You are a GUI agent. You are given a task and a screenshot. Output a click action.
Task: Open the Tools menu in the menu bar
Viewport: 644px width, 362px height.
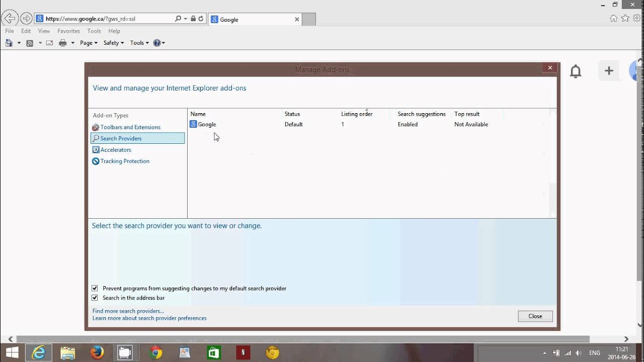point(94,31)
